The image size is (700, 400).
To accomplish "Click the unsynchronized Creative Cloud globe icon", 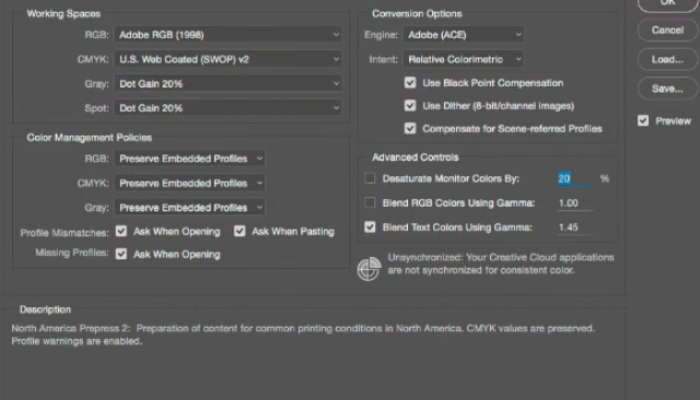I will 369,266.
